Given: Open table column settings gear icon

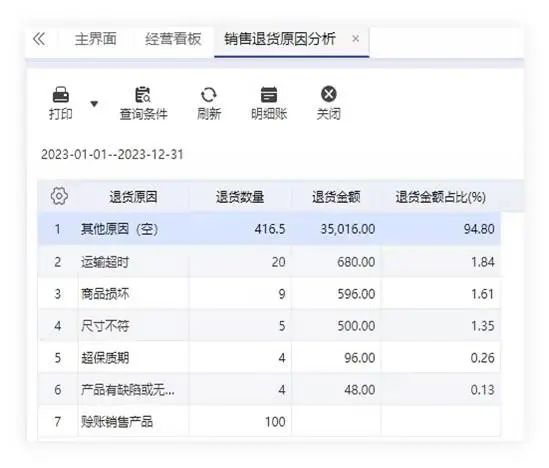Looking at the screenshot, I should pyautogui.click(x=59, y=196).
